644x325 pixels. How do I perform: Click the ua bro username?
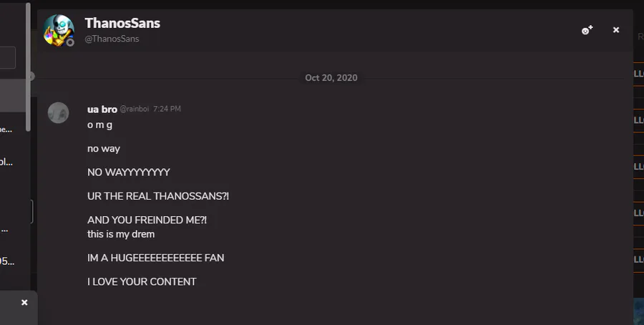tap(102, 109)
